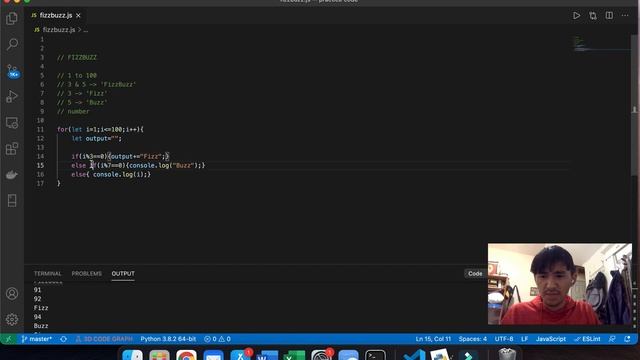Click fizzbuzz.js in the breadcrumb
Image resolution: width=640 pixels, height=360 pixels.
(59, 30)
